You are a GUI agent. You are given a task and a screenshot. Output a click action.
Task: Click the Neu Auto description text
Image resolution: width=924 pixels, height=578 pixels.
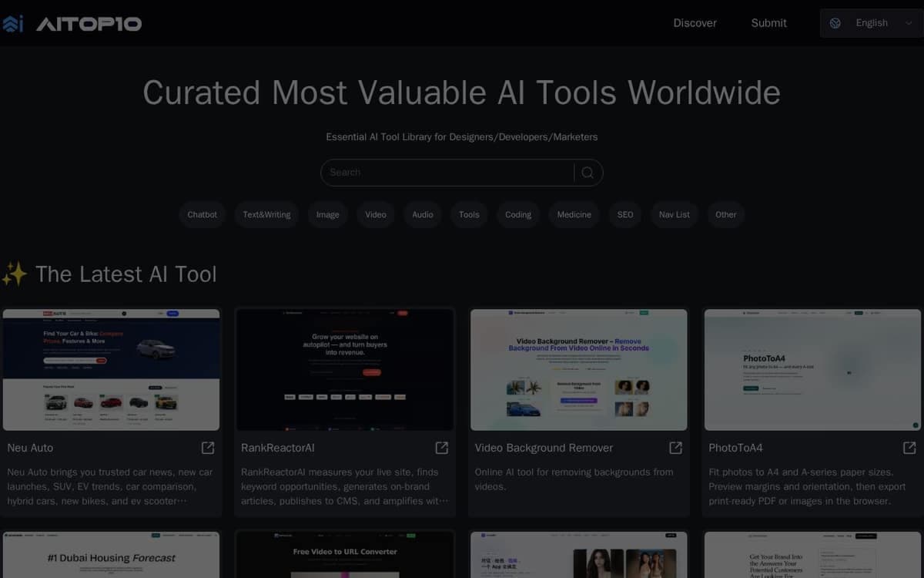click(110, 486)
